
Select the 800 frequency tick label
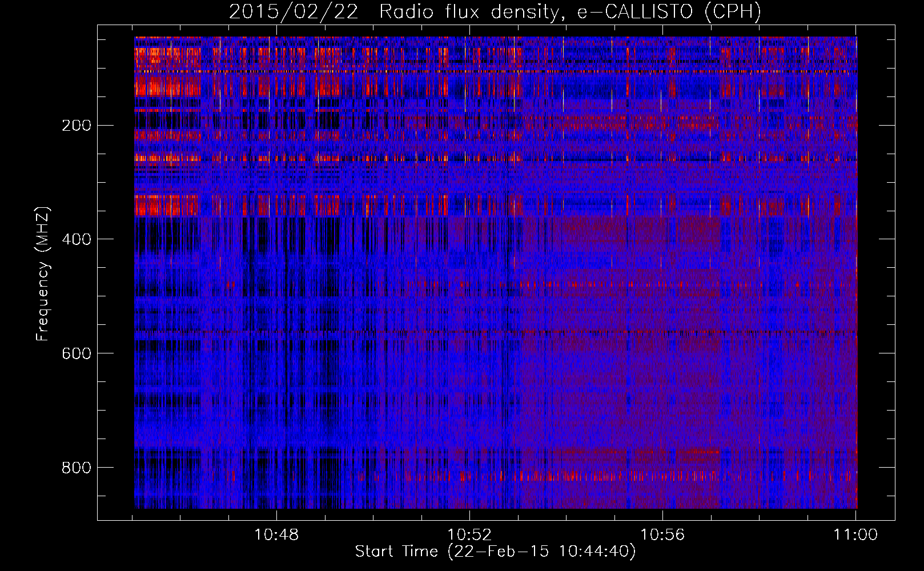tap(77, 468)
